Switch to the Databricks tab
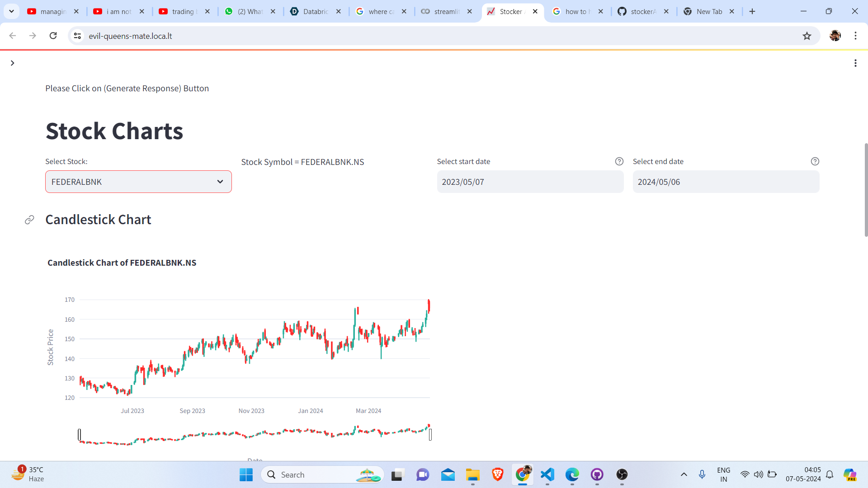The height and width of the screenshot is (488, 868). click(315, 12)
